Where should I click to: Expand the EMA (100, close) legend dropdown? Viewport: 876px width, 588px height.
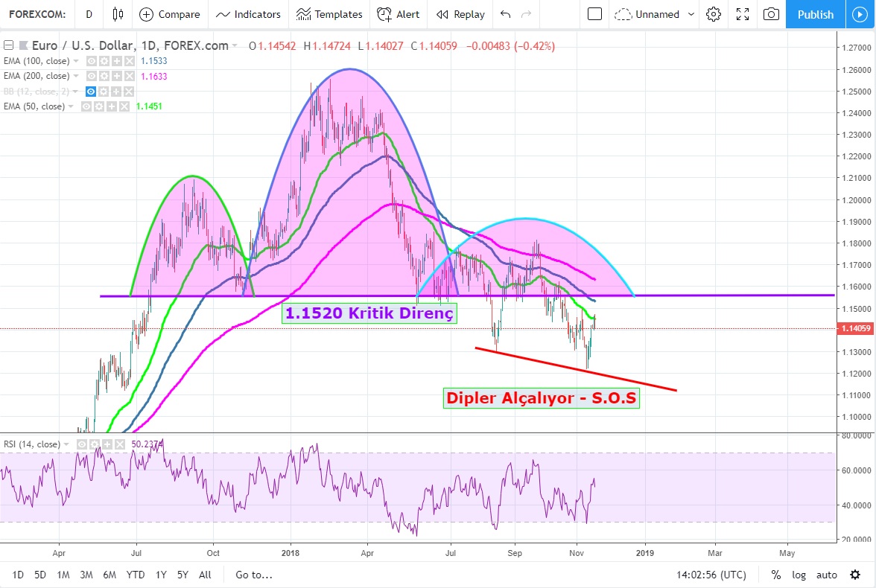77,61
